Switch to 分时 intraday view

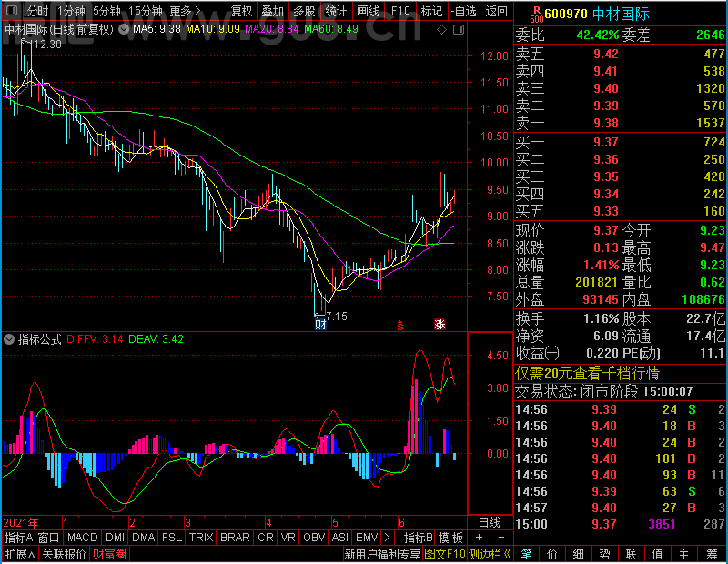point(37,11)
